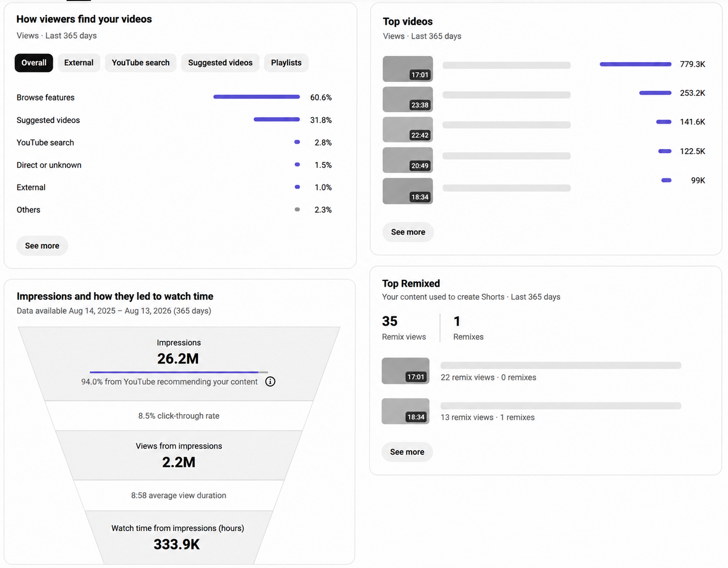Open the 17:01 thumbnail in Top Remixed
728x568 pixels.
coord(406,371)
